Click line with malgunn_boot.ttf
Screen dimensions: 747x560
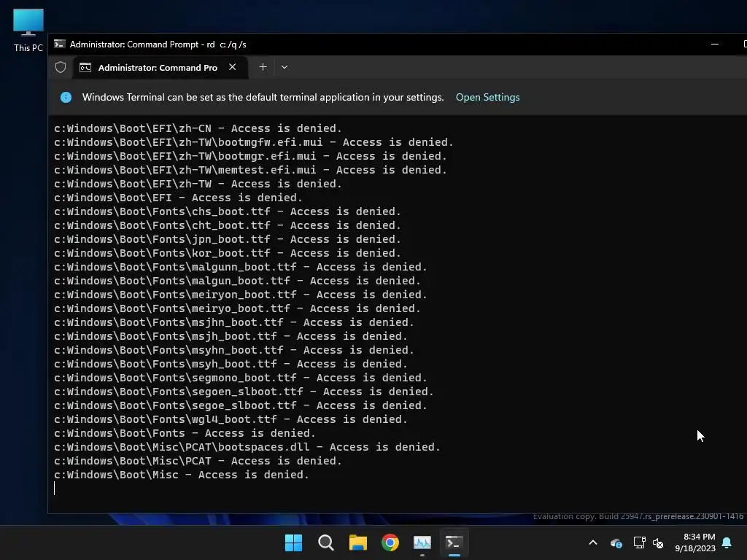point(241,267)
